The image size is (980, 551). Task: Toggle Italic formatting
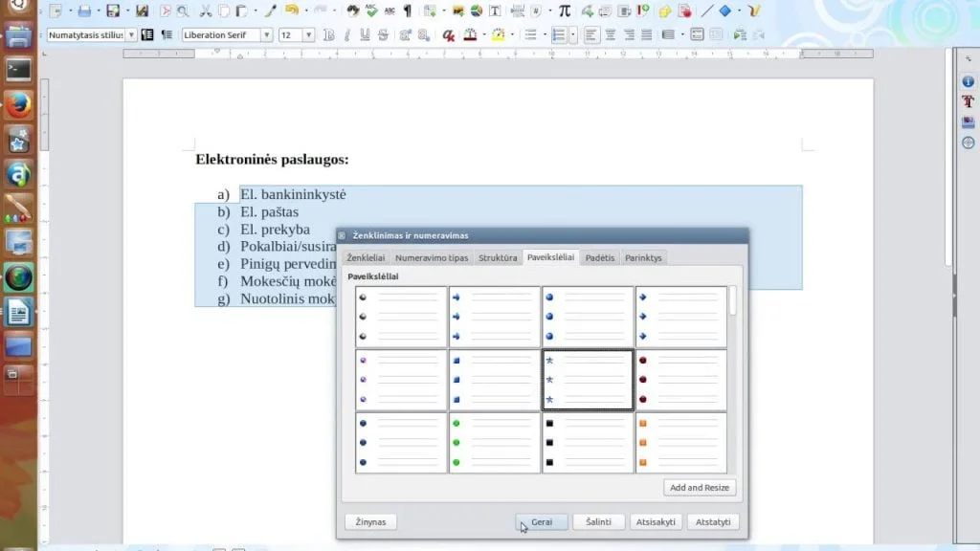pyautogui.click(x=346, y=35)
